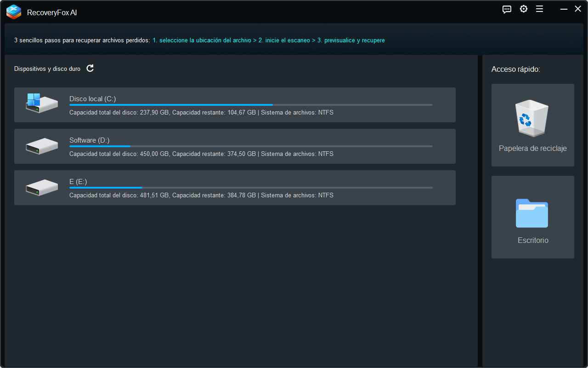Choose the Software (D:) partition to scan
Viewport: 588px width, 368px height.
pos(235,146)
